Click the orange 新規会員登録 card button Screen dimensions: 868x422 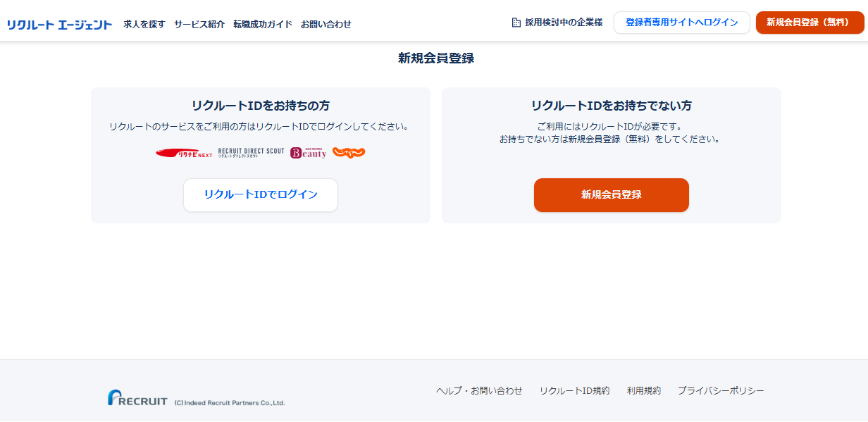(x=612, y=195)
